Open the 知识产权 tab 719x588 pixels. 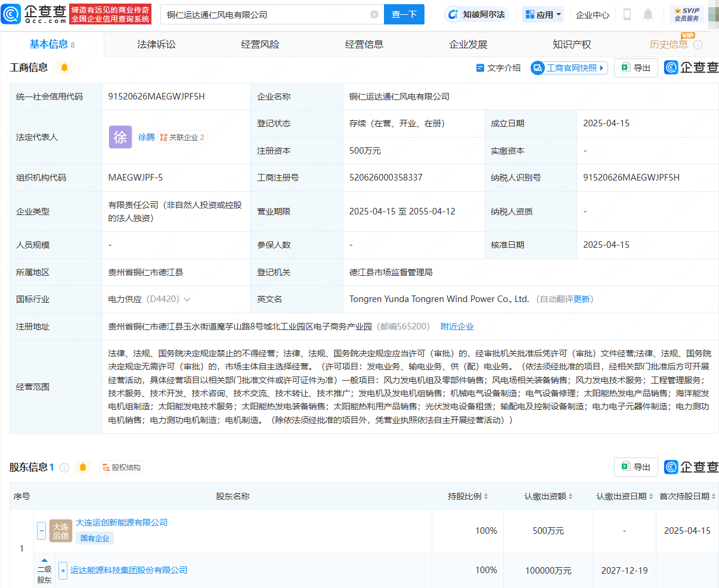tap(572, 44)
